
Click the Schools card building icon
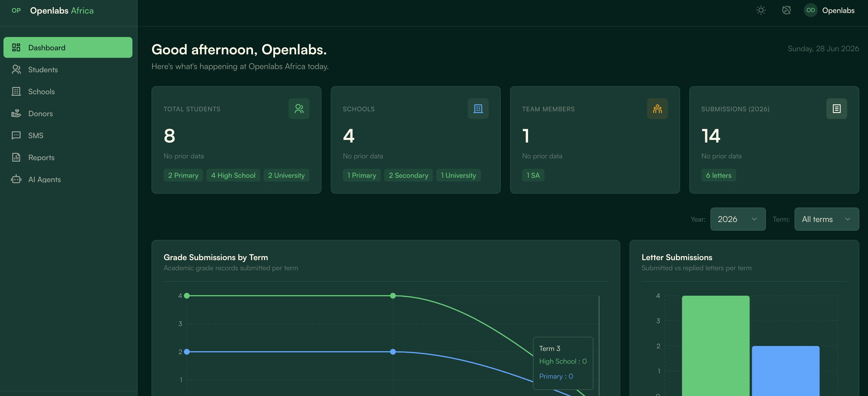(478, 108)
